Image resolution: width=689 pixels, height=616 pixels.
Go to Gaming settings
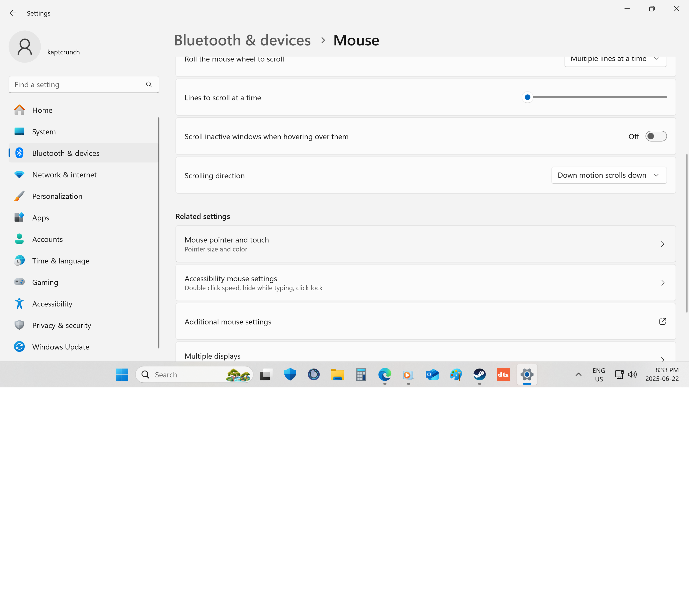click(83, 282)
